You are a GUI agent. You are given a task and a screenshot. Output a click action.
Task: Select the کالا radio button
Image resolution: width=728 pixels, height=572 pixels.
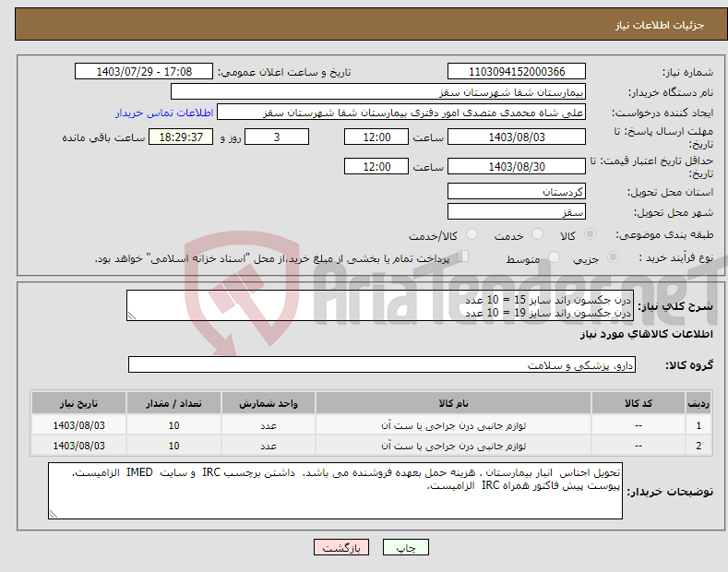[590, 234]
